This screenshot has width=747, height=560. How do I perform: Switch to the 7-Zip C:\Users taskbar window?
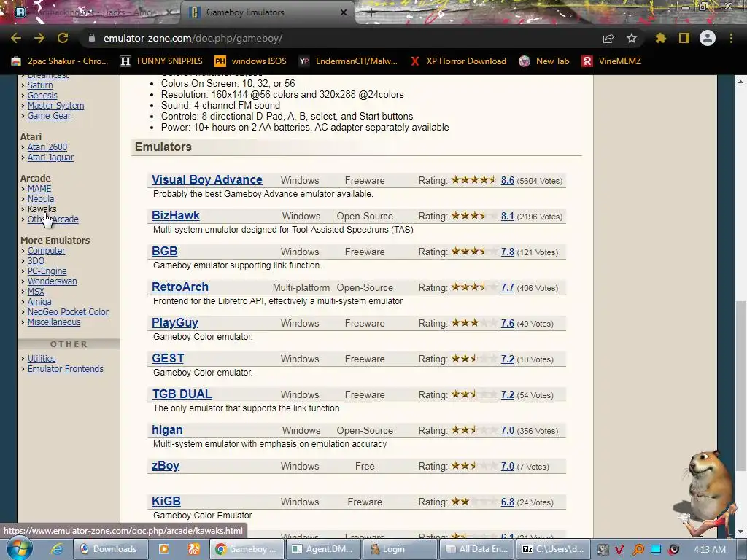554,549
